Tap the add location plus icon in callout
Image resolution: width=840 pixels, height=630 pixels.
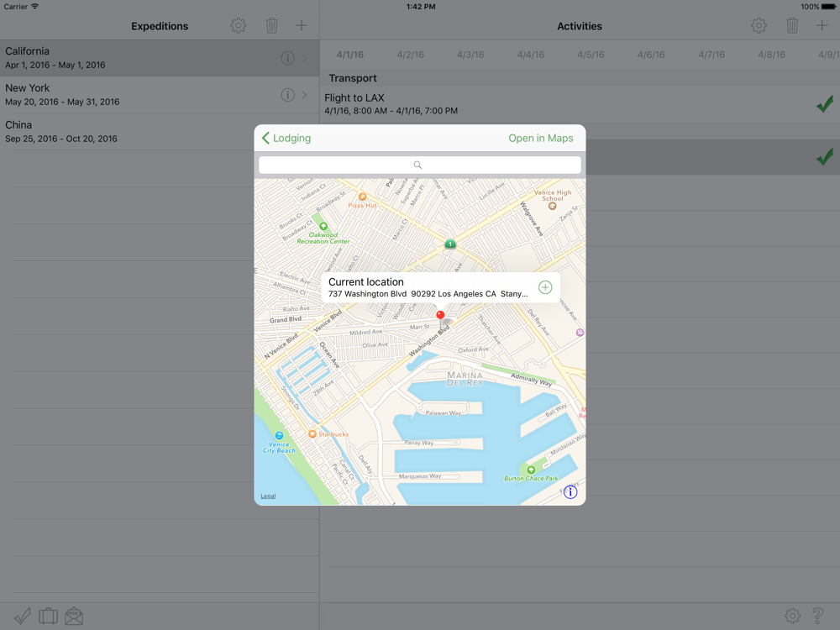(545, 287)
